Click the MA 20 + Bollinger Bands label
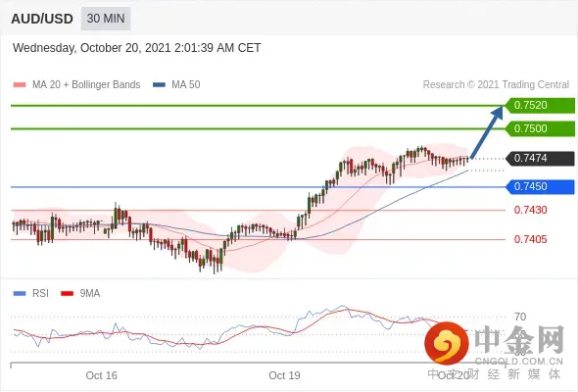Image resolution: width=578 pixels, height=392 pixels. tap(86, 85)
